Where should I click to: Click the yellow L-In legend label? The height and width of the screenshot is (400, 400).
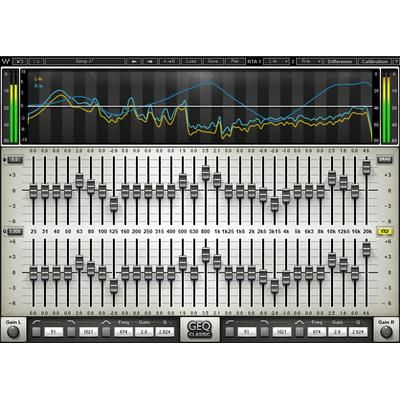(39, 79)
